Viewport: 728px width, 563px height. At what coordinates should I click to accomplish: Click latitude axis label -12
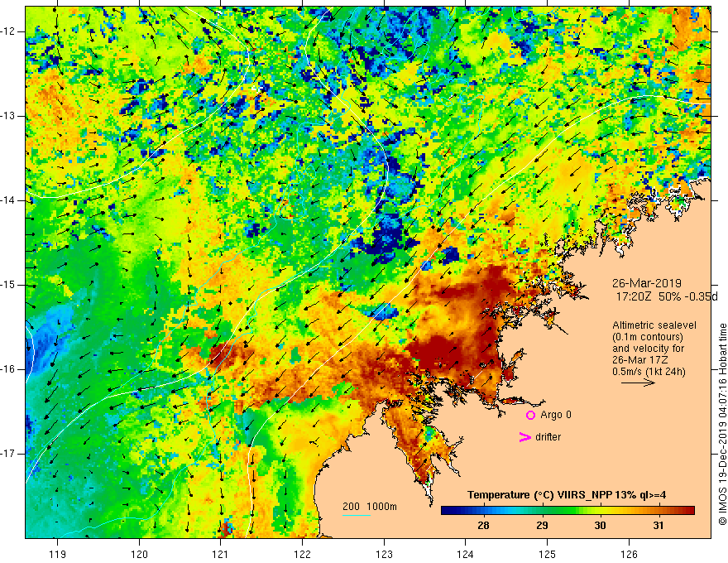pos(8,31)
